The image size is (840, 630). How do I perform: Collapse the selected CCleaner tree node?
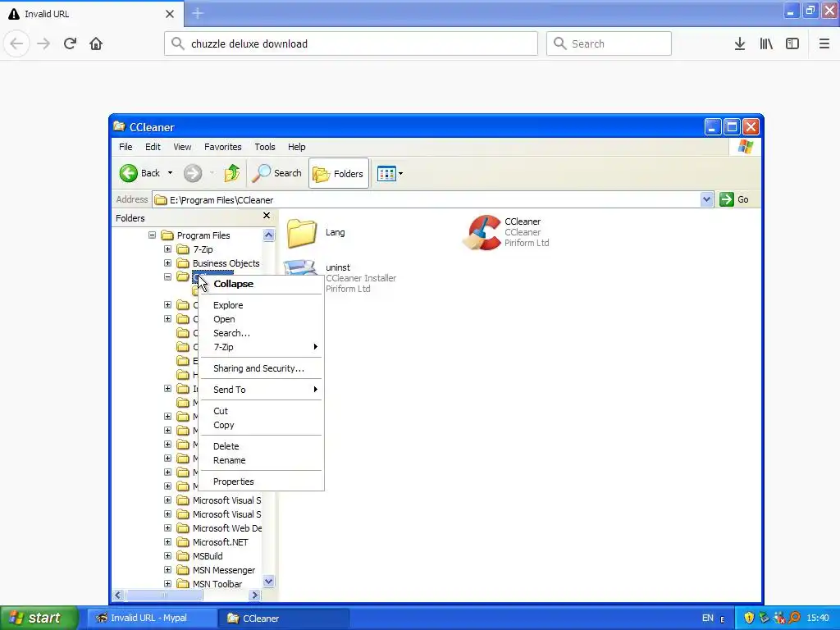[167, 277]
